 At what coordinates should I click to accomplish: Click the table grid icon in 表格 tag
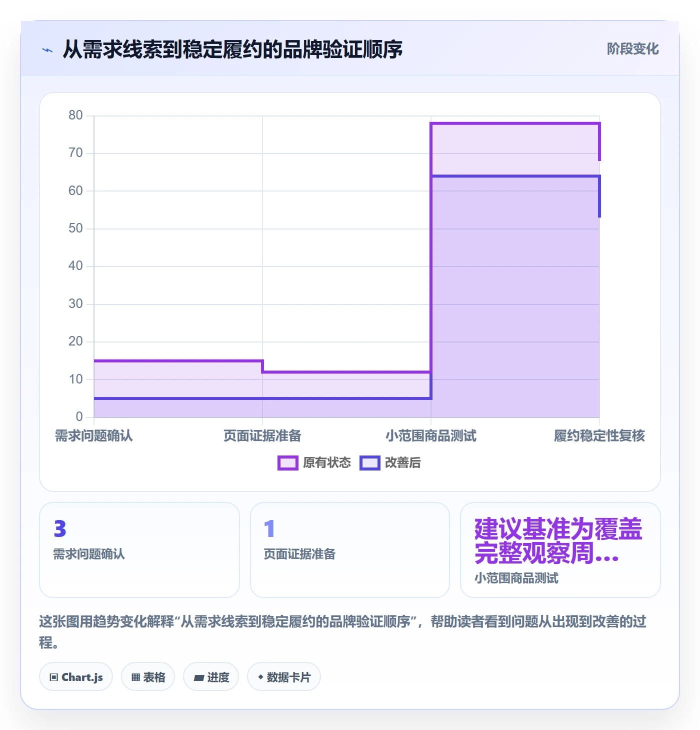[135, 677]
